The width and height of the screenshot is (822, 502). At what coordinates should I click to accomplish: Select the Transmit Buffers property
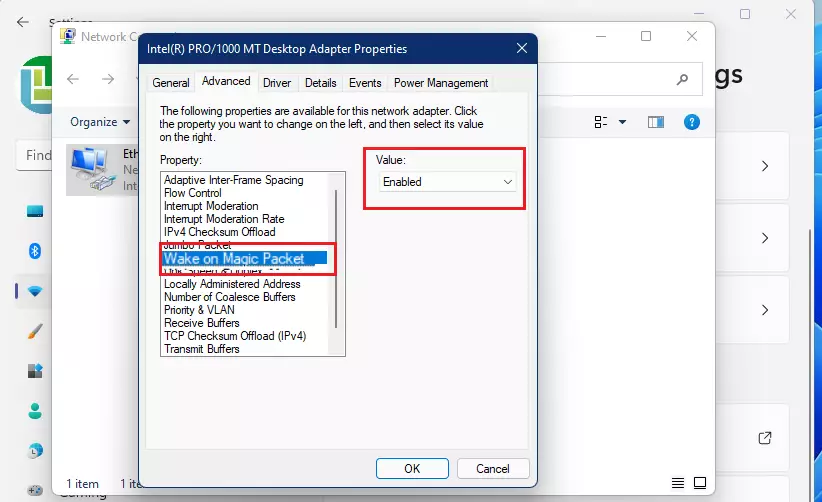202,349
